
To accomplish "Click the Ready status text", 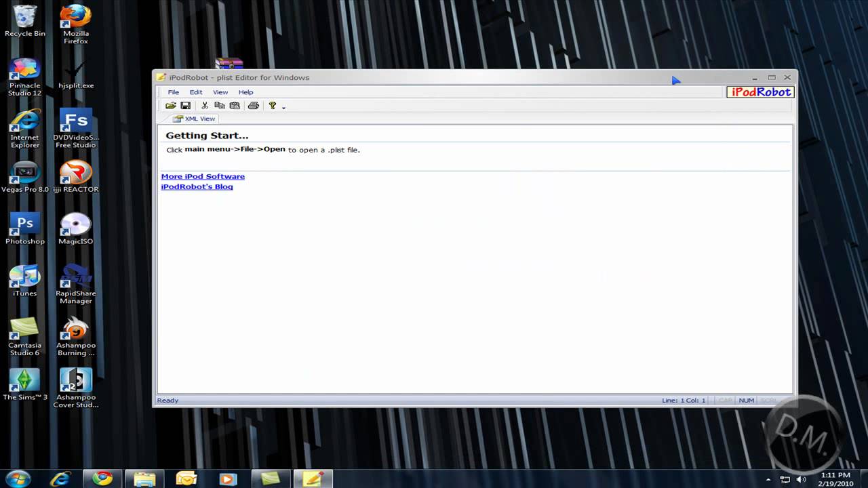I will [167, 401].
